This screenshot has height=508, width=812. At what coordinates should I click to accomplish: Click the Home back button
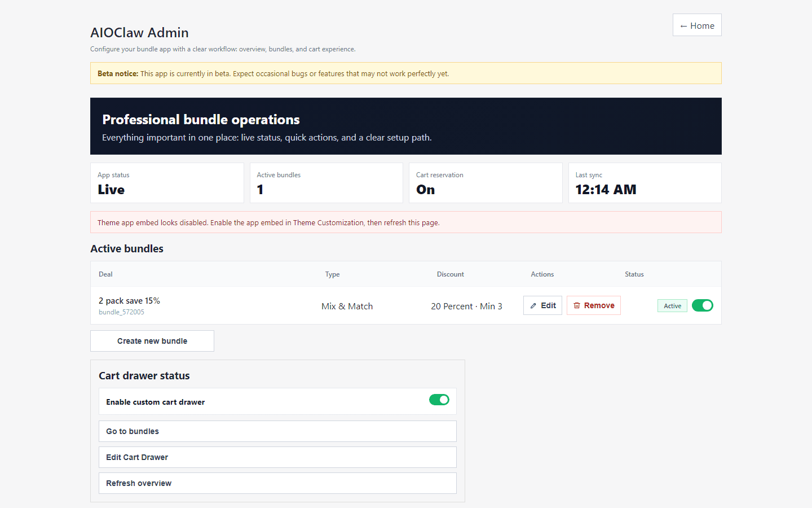coord(697,25)
